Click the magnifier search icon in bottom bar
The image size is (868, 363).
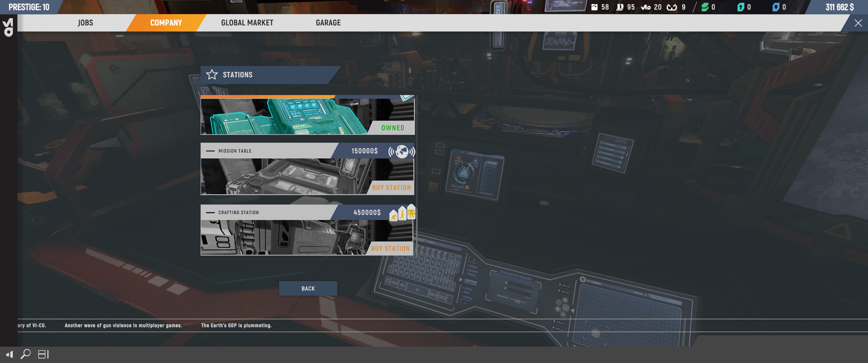(x=25, y=354)
